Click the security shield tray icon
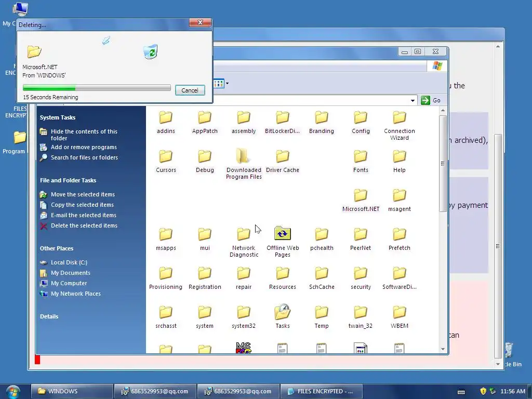532x399 pixels. pyautogui.click(x=484, y=391)
